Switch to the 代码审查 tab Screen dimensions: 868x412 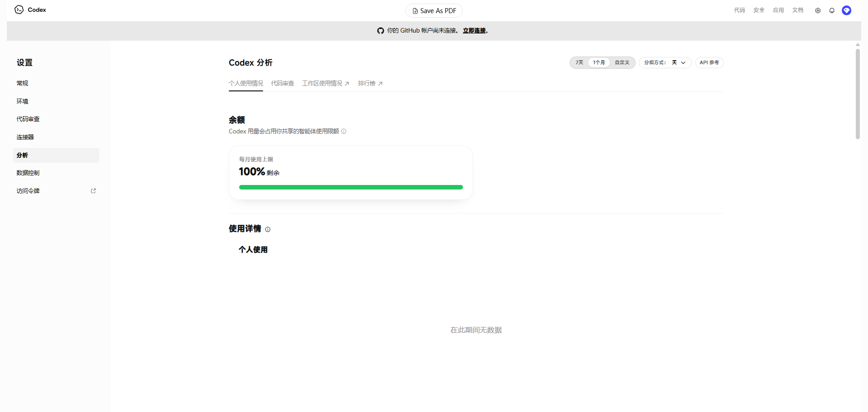tap(283, 84)
